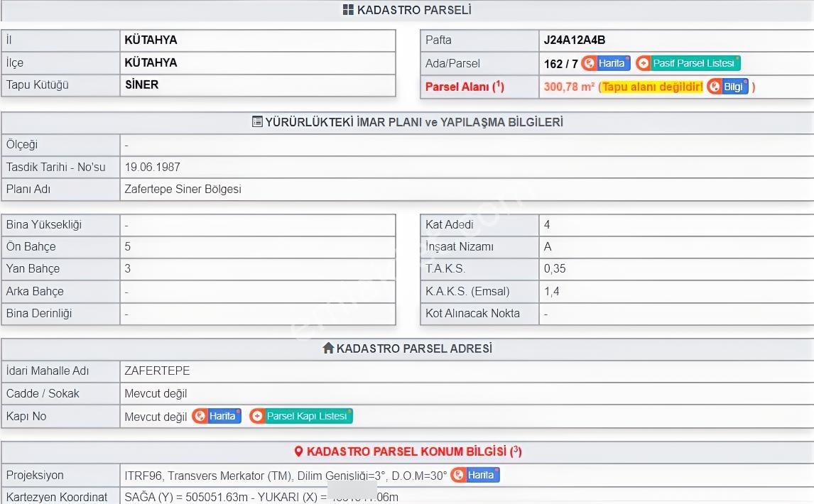Click the house icon beside KADASTRO PARSEL ADRESİ
Image resolution: width=814 pixels, height=504 pixels.
tap(328, 349)
